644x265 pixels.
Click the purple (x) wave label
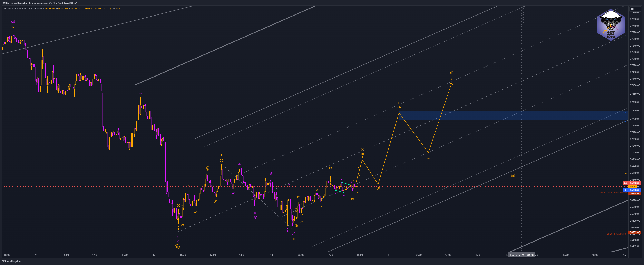point(13,22)
